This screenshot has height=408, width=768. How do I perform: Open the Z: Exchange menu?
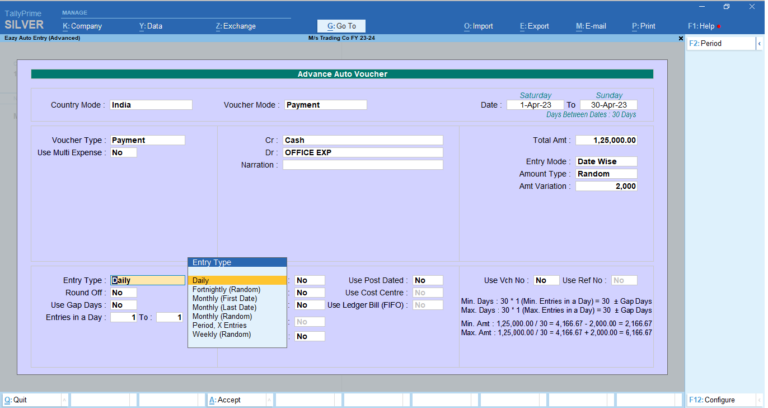coord(236,26)
